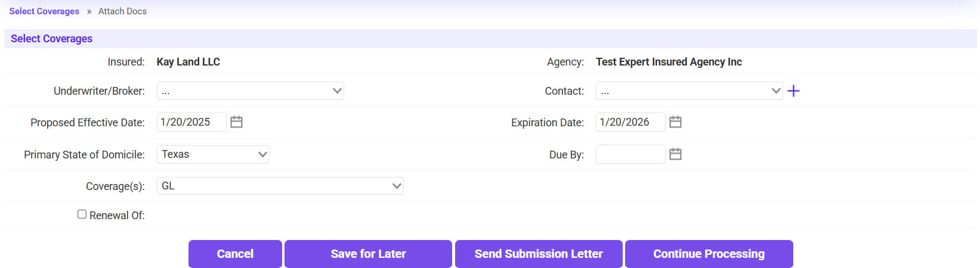Screen dimensions: 980x268
Task: Add a new contact with plus icon
Action: tap(793, 91)
